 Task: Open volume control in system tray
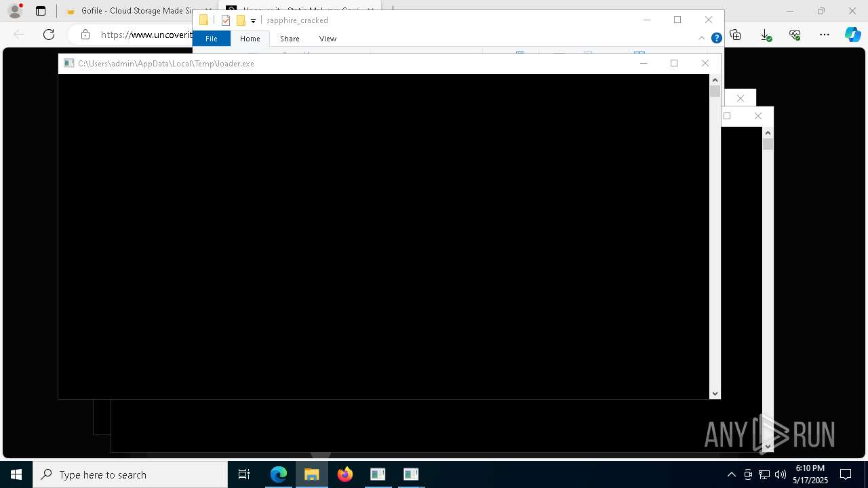pos(781,474)
